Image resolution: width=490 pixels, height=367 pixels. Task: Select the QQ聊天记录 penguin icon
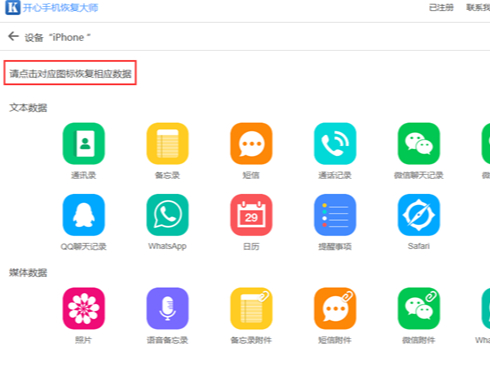(84, 215)
